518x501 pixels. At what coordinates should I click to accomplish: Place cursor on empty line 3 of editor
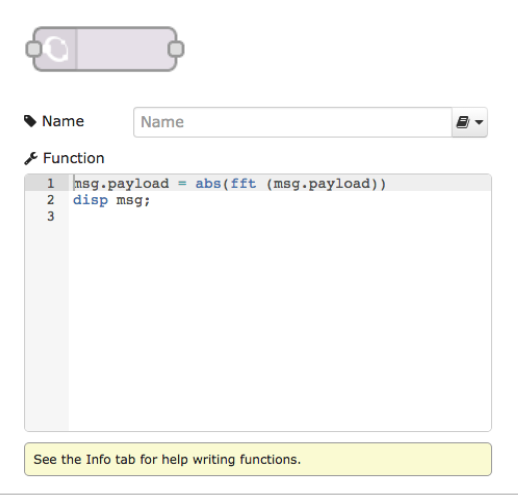point(280,216)
